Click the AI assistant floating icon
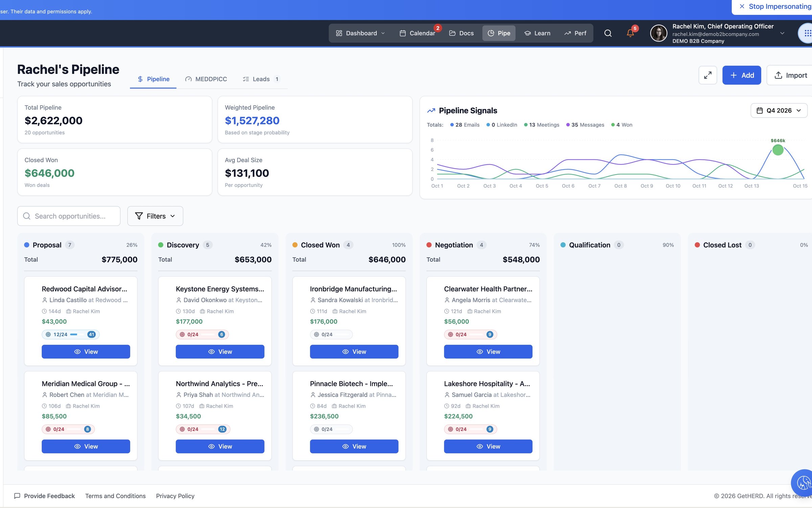 click(x=803, y=482)
